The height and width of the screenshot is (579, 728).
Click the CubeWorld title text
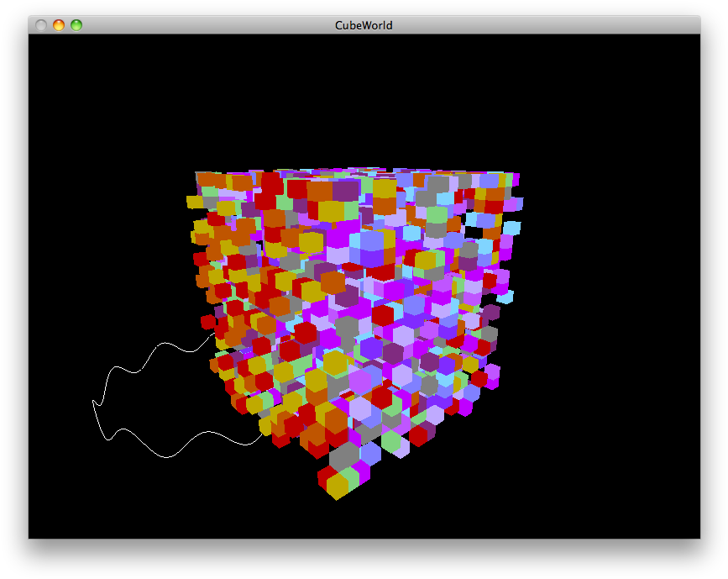pos(364,25)
